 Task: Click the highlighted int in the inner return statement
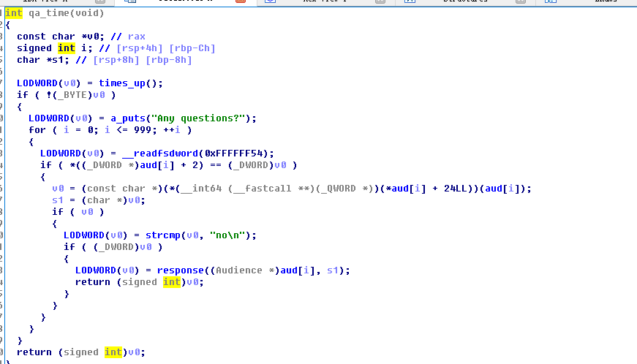coord(171,282)
